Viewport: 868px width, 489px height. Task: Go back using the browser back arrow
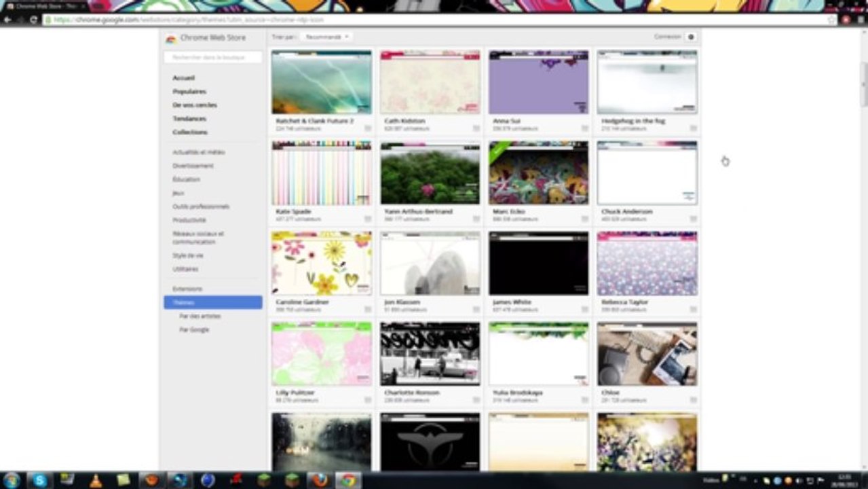[x=7, y=20]
